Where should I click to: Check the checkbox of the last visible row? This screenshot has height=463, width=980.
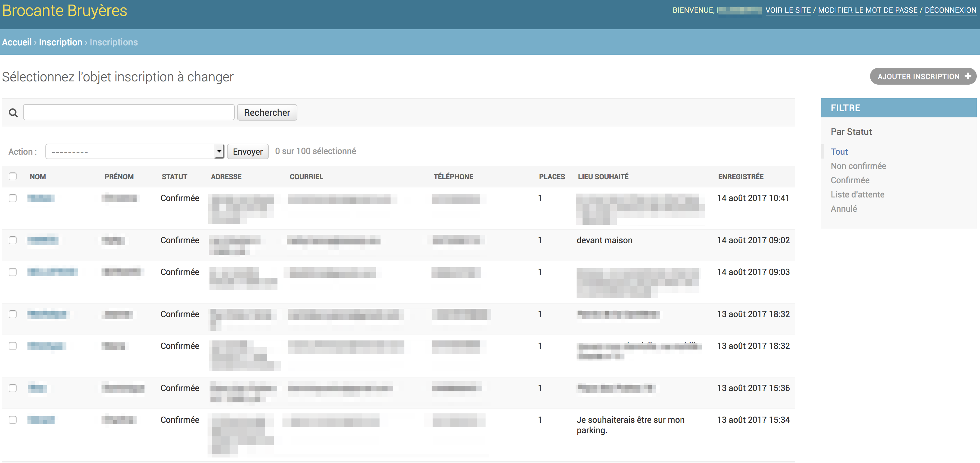coord(13,420)
